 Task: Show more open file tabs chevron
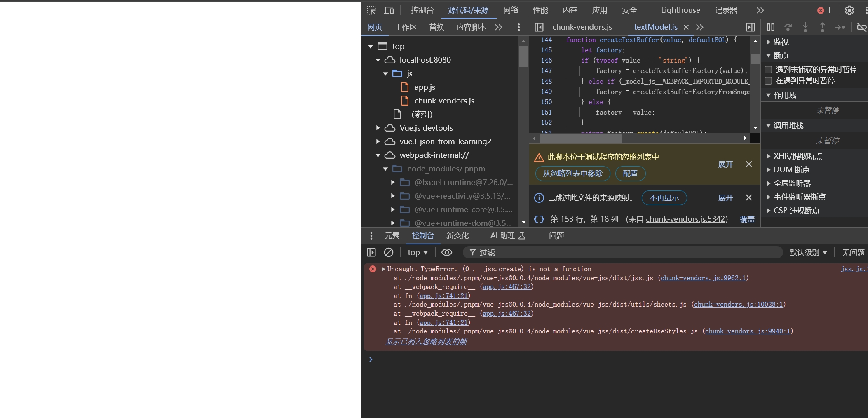point(700,27)
